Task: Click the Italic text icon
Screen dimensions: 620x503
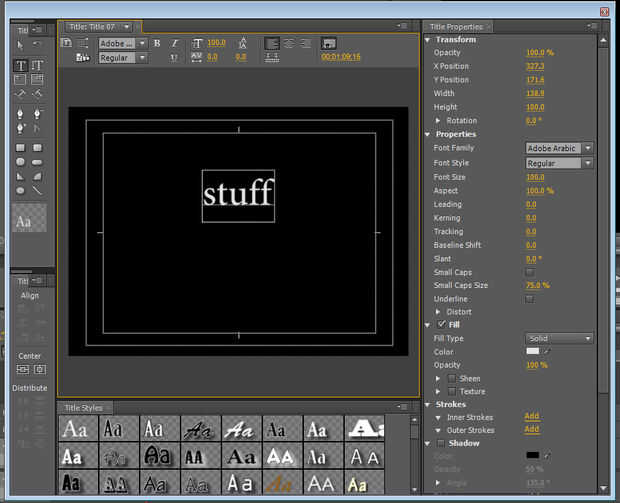Action: [x=174, y=43]
